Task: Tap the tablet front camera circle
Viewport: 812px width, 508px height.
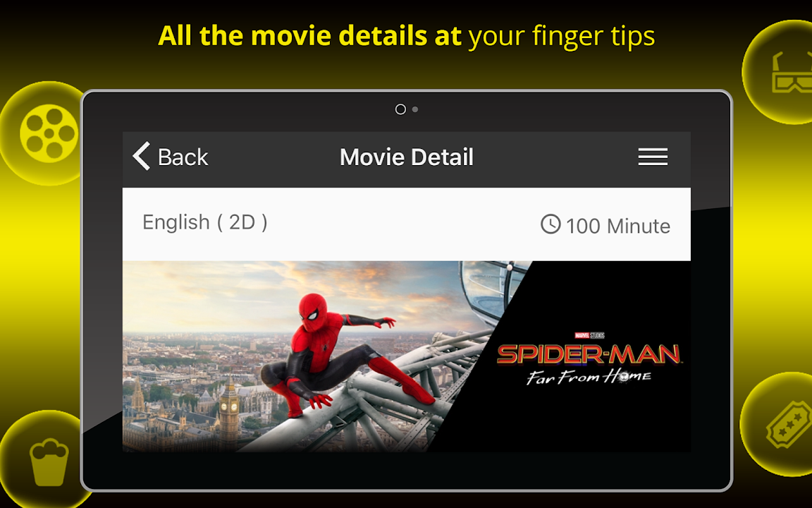Action: 400,109
